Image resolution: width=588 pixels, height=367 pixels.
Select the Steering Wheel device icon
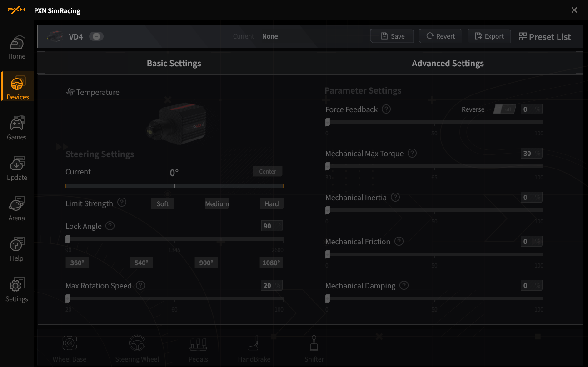tap(137, 349)
